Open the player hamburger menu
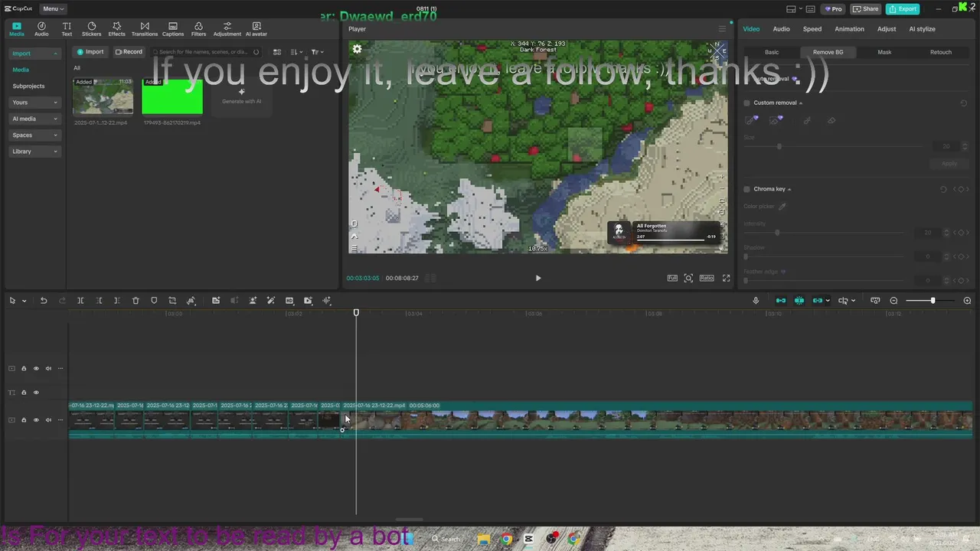 (722, 29)
